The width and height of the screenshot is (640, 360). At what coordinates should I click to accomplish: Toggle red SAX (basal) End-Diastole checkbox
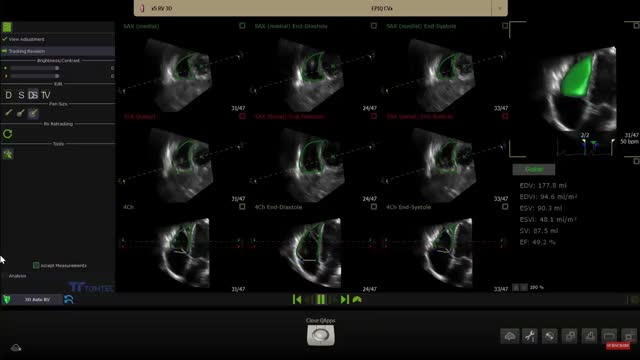coord(373,116)
